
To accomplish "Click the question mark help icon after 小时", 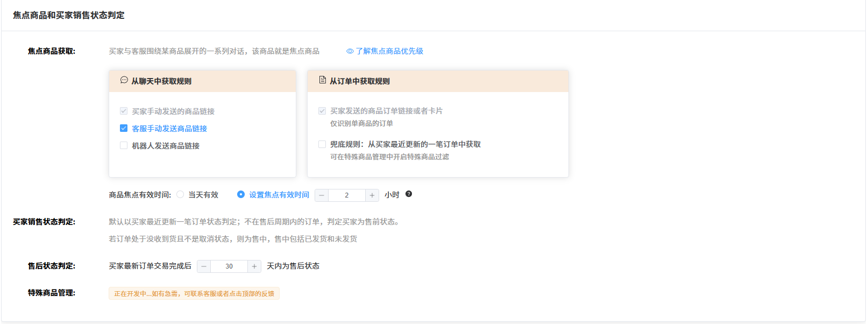I will click(409, 194).
